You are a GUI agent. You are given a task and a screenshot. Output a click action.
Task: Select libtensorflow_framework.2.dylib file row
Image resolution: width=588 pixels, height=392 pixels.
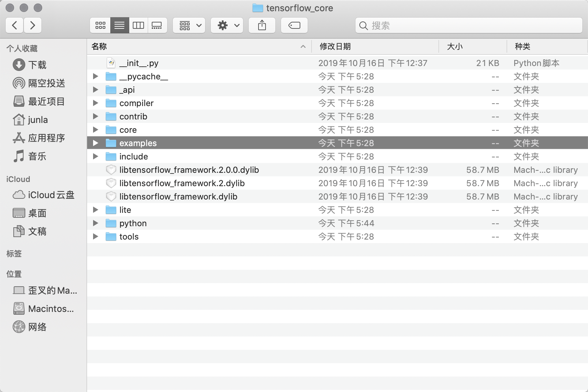tap(338, 183)
